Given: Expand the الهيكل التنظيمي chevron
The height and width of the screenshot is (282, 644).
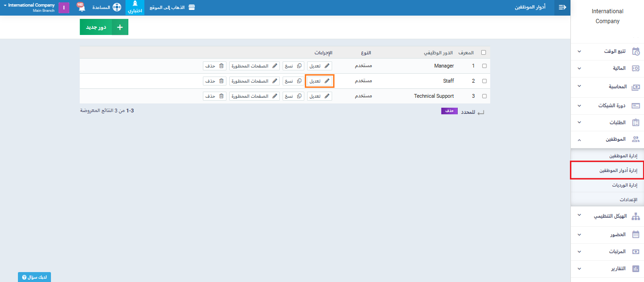Looking at the screenshot, I should pyautogui.click(x=579, y=216).
